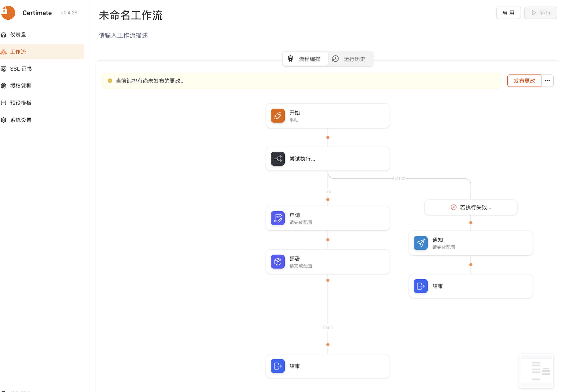Go to 仪表盘 menu item
561x392 pixels.
coord(42,35)
